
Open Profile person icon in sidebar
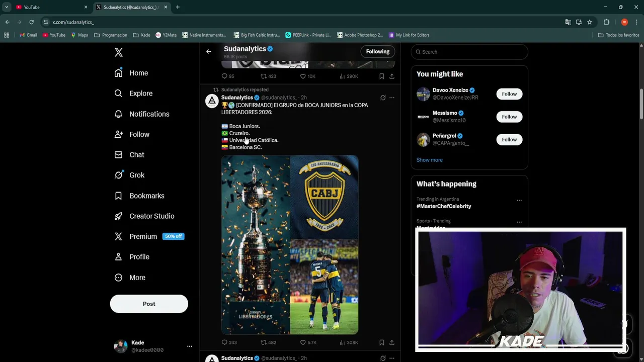coord(118,257)
